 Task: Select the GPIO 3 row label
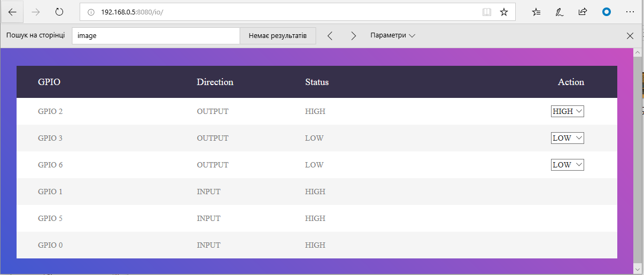[x=50, y=138]
